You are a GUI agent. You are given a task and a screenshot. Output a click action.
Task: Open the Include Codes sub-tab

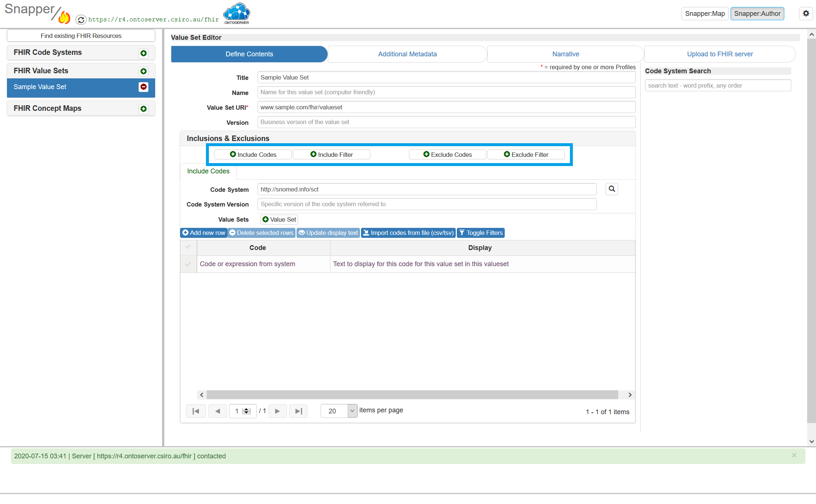208,171
